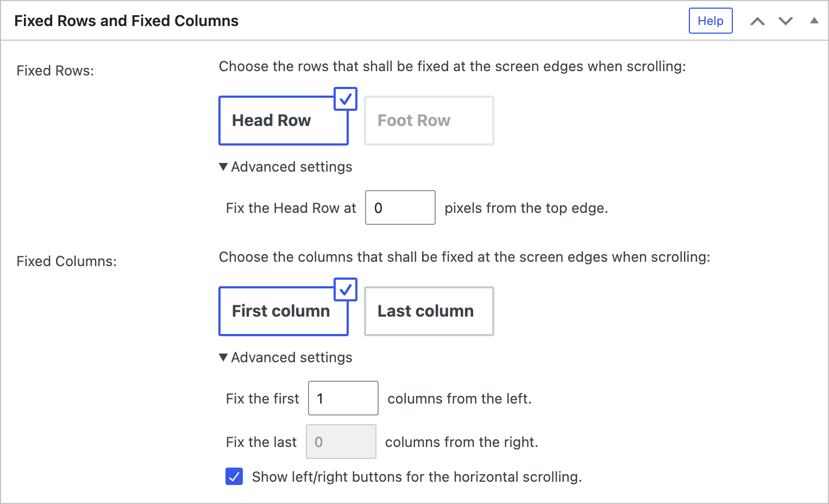
Task: Click the Fixed Rows and Fixed Columns heading
Action: 127,21
